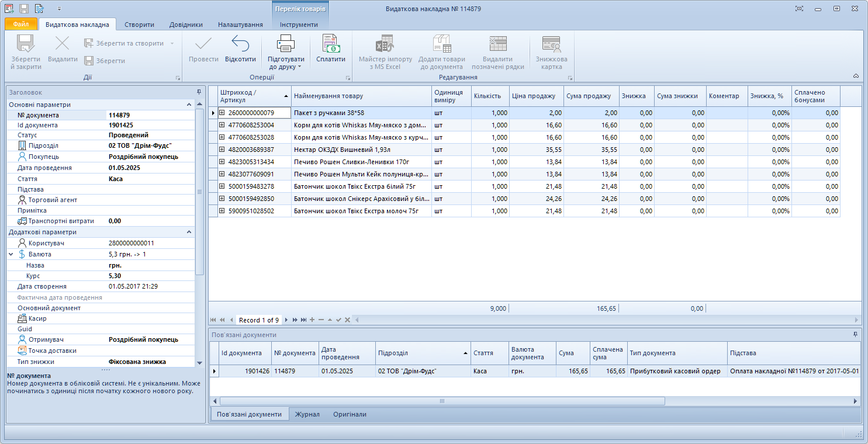This screenshot has height=444, width=868.
Task: Go to next record in navigator
Action: (x=286, y=320)
